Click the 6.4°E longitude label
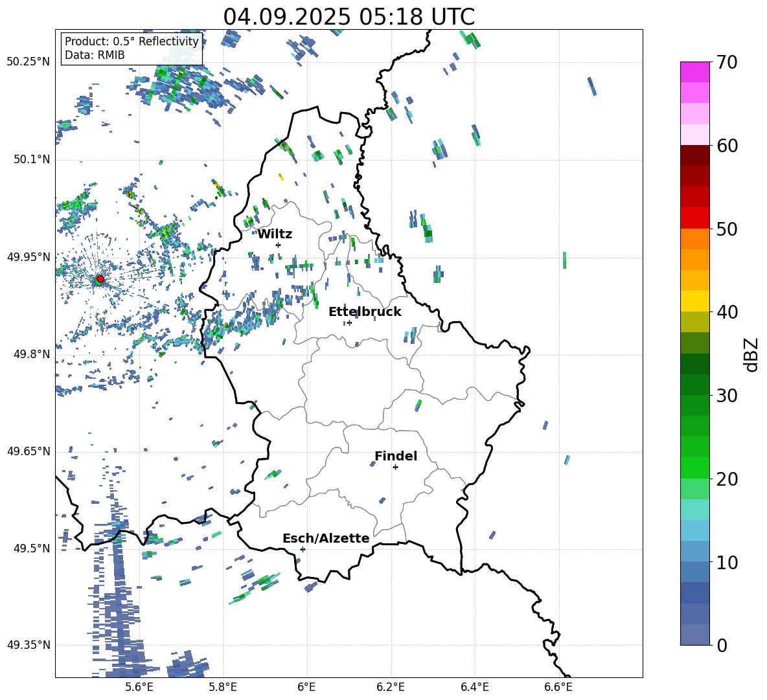Screen dimensions: 767x700 474,687
